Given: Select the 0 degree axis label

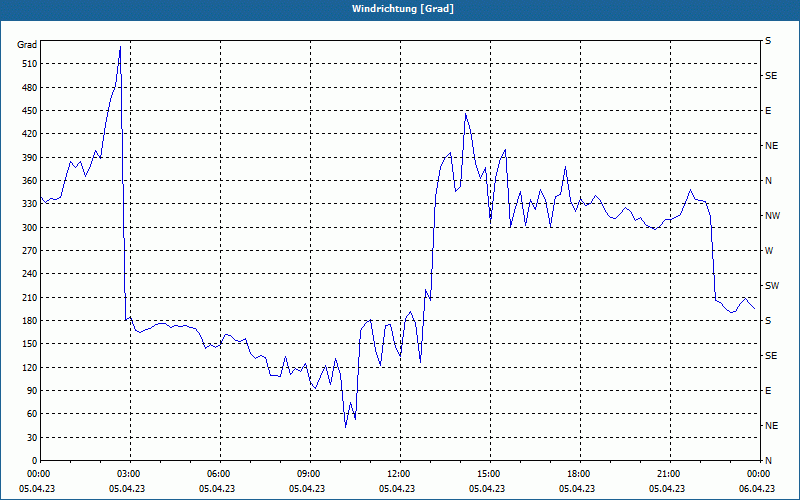Looking at the screenshot, I should point(34,460).
